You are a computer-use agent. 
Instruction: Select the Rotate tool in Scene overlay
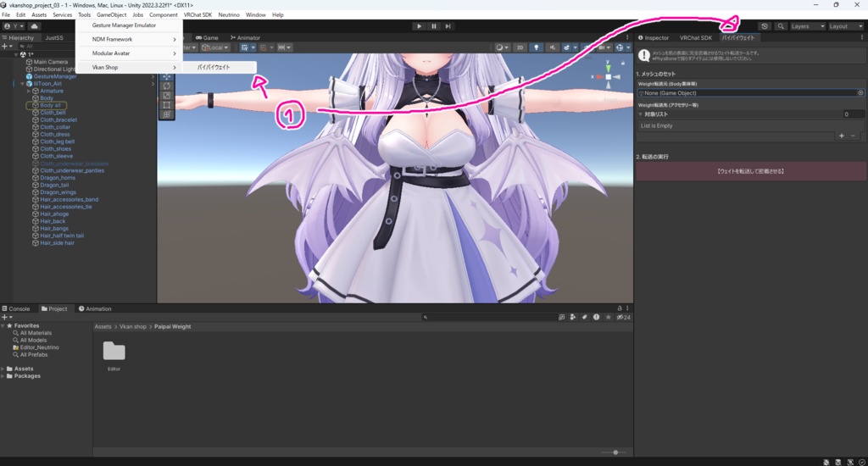pyautogui.click(x=167, y=86)
